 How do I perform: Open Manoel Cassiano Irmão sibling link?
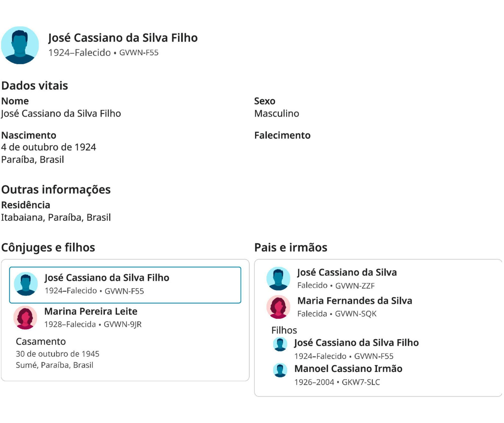click(x=348, y=369)
